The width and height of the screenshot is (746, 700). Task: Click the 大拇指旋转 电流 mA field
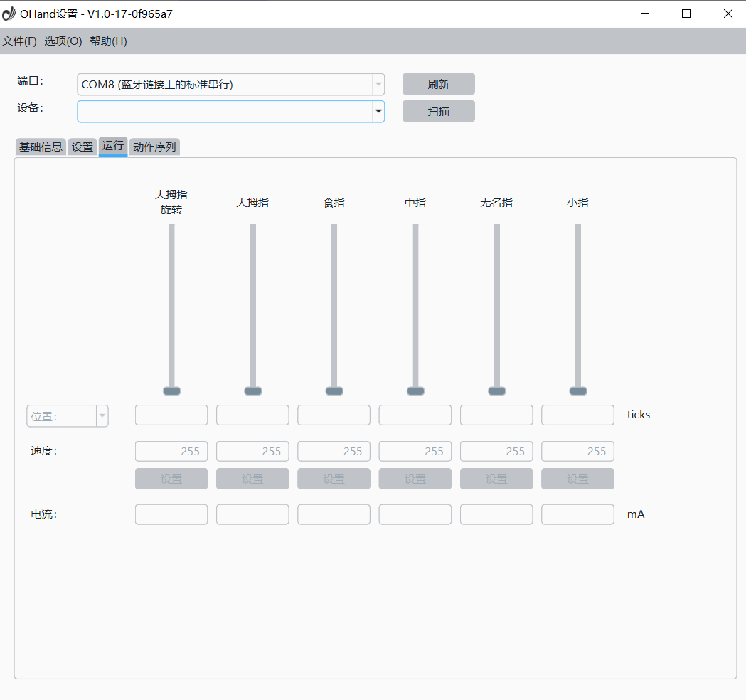pyautogui.click(x=171, y=514)
